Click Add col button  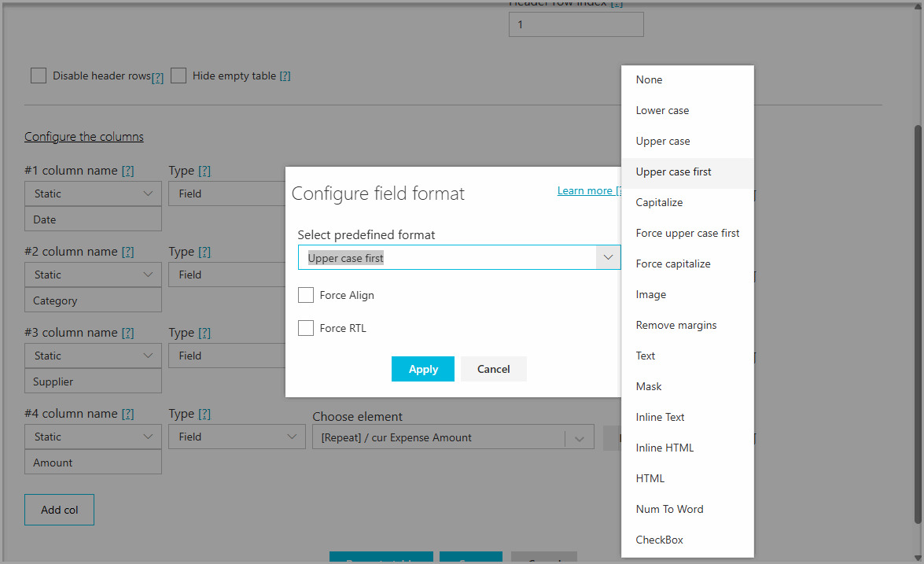coord(59,510)
